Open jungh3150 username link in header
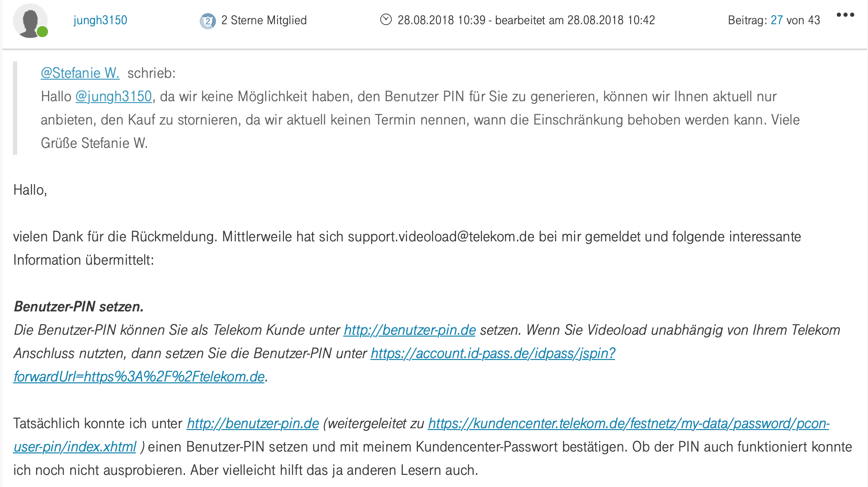Viewport: 868px width, 487px height. 100,20
